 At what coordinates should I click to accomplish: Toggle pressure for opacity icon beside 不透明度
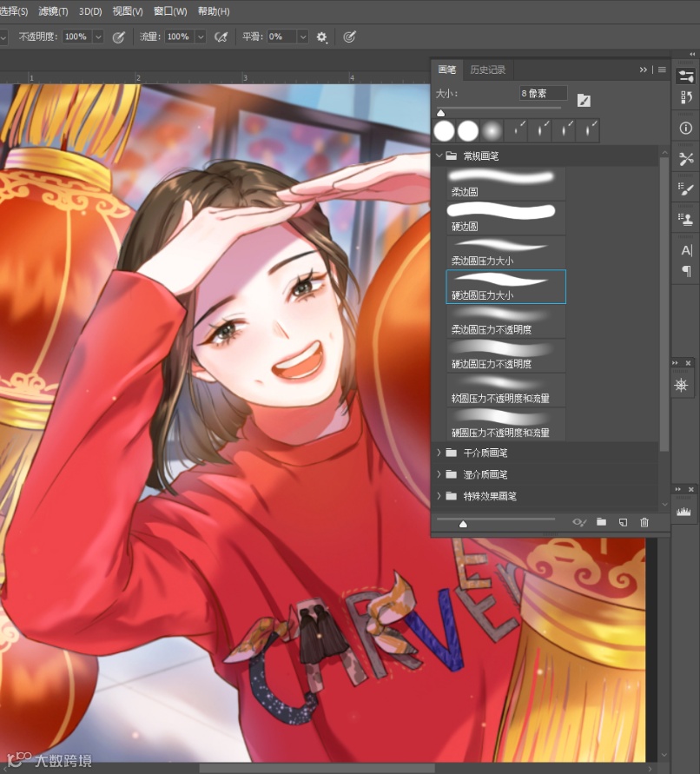(118, 37)
